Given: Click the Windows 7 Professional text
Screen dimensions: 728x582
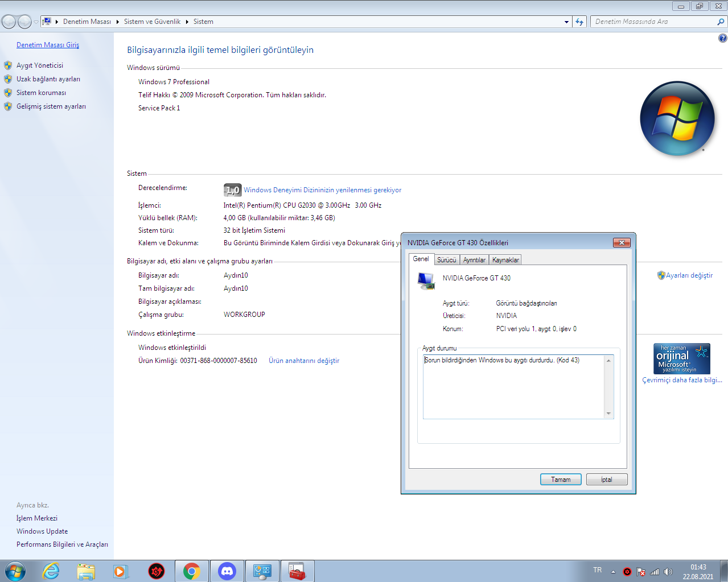Looking at the screenshot, I should coord(174,82).
